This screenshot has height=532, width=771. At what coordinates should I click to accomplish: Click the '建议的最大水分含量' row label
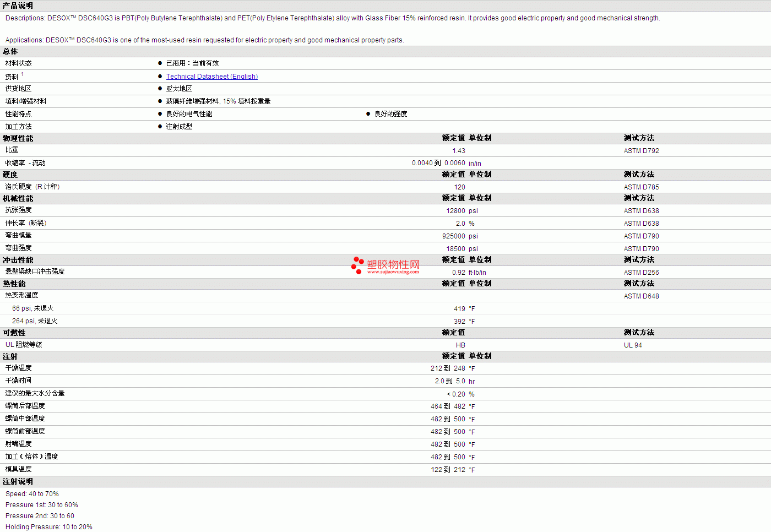(35, 393)
